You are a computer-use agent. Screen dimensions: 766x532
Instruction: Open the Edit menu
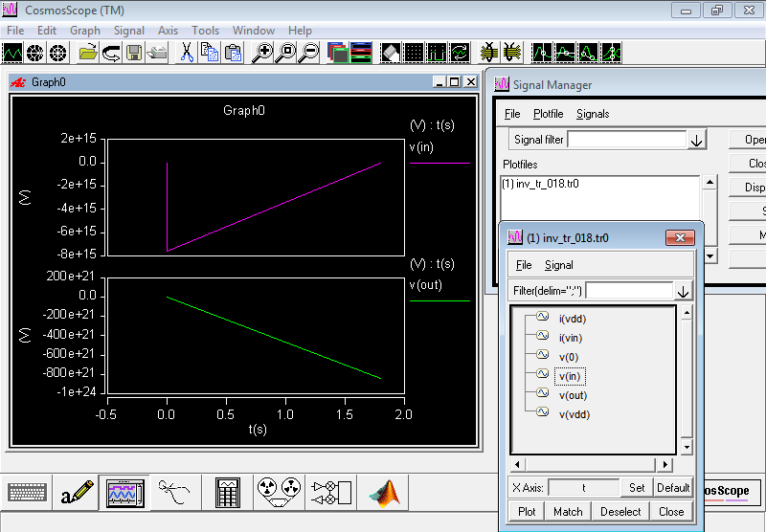point(47,31)
